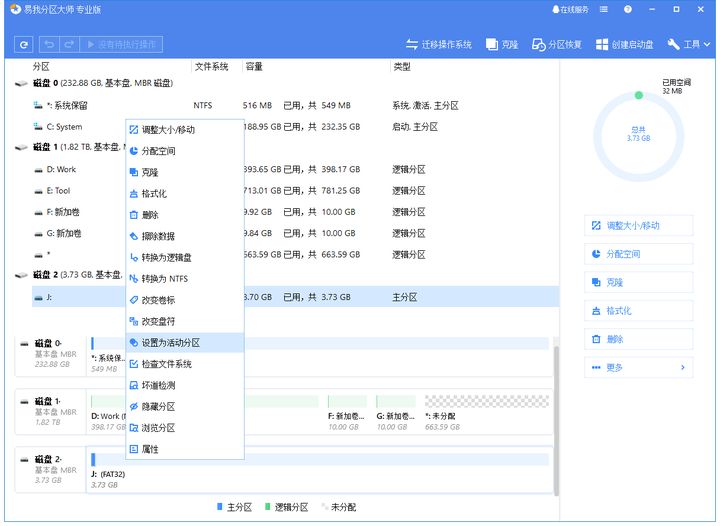Collapse the Disk 1 (磁盘 1) tree group
Screen dimensions: 720x526
[21, 148]
